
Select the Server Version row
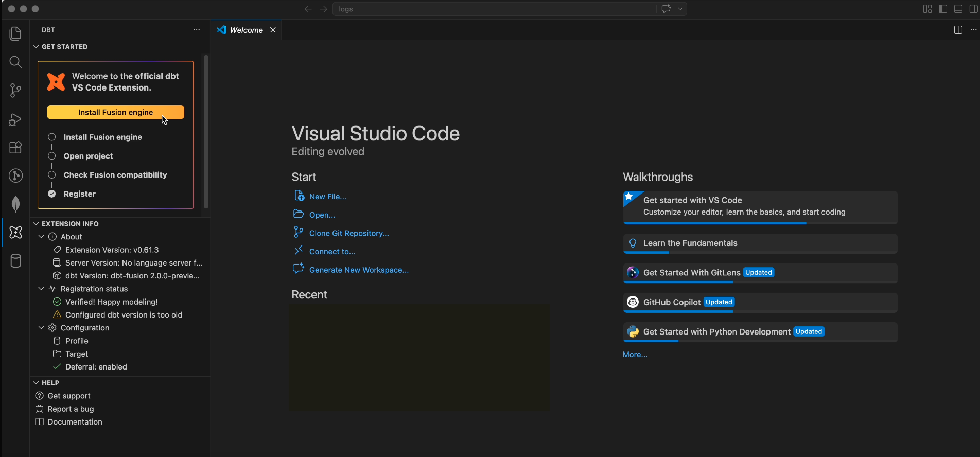119,262
